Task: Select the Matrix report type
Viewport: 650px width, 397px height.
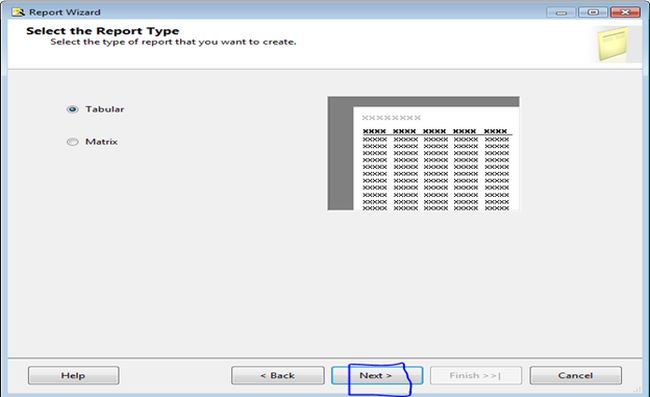Action: tap(73, 142)
